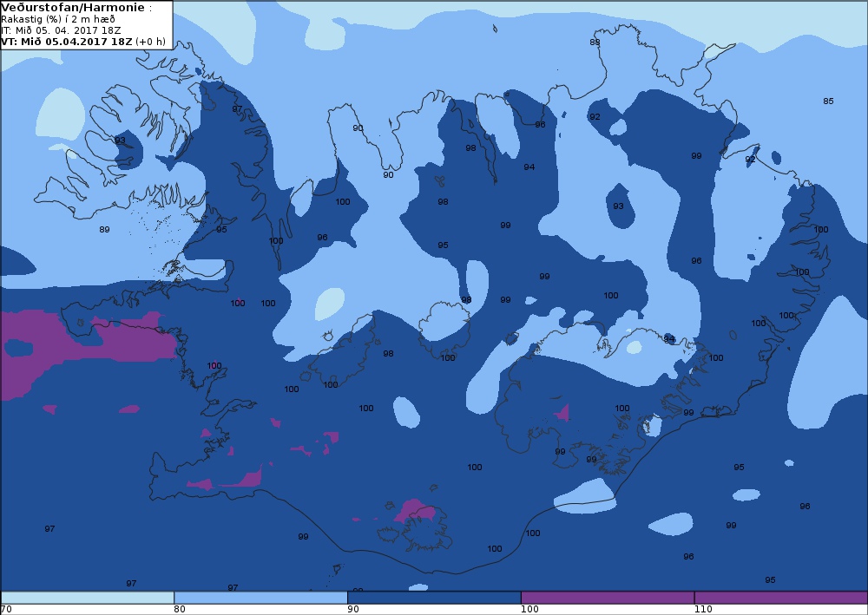Viewport: 868px width, 615px height.
Task: Click the legend scale label "110"
Action: click(702, 609)
